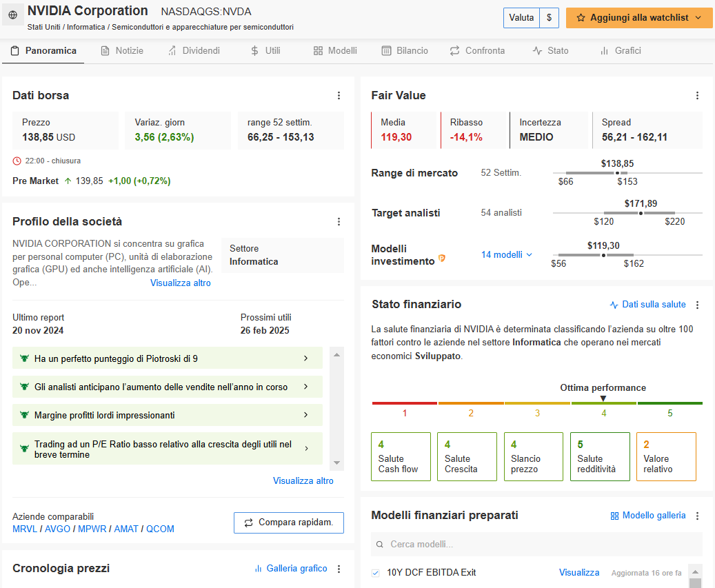Expand the analisti anticipano vendite insight chevron
Image resolution: width=715 pixels, height=588 pixels.
click(306, 387)
